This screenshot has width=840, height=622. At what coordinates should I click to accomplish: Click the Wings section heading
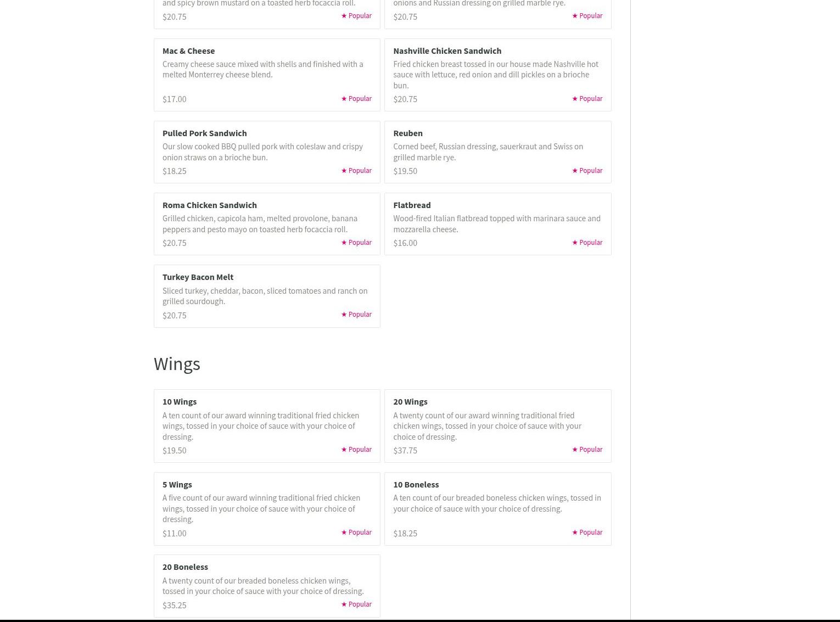(177, 363)
